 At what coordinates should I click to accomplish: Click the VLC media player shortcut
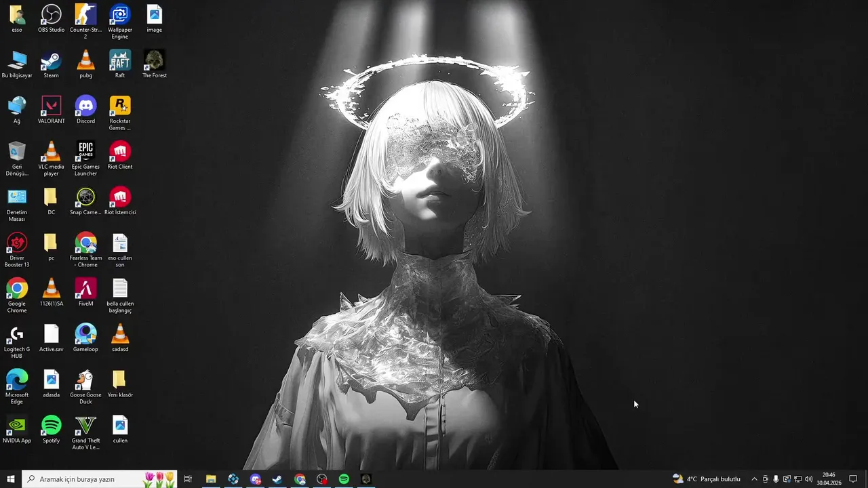point(52,158)
